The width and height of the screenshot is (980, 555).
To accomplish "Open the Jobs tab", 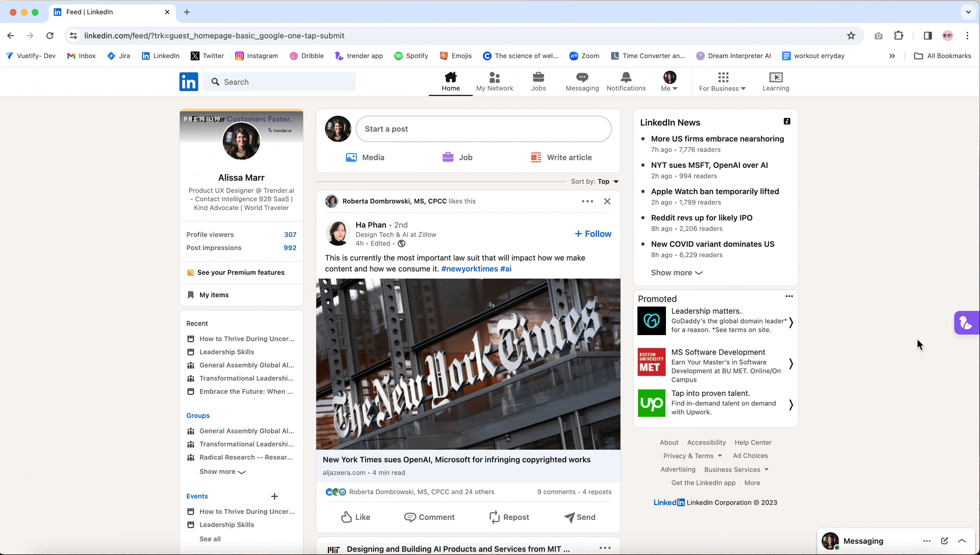I will coord(538,82).
